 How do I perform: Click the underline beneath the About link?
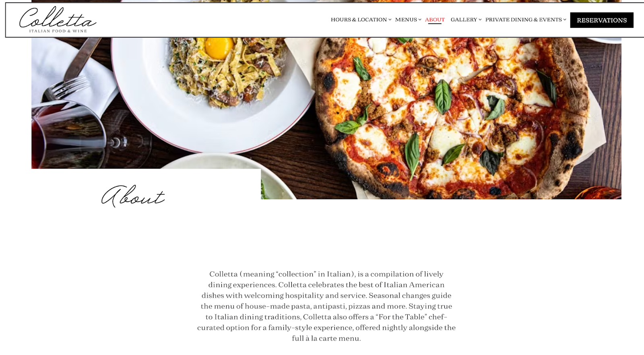[x=435, y=24]
